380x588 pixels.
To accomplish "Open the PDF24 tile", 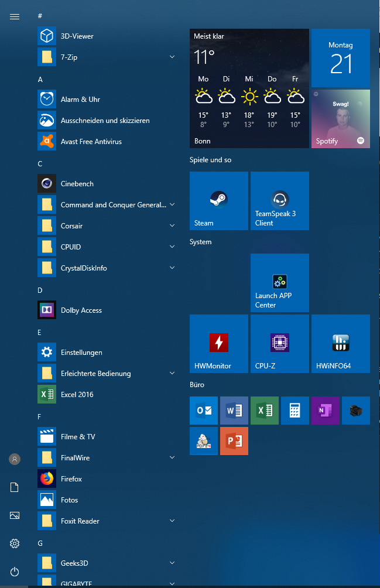I will pos(204,441).
